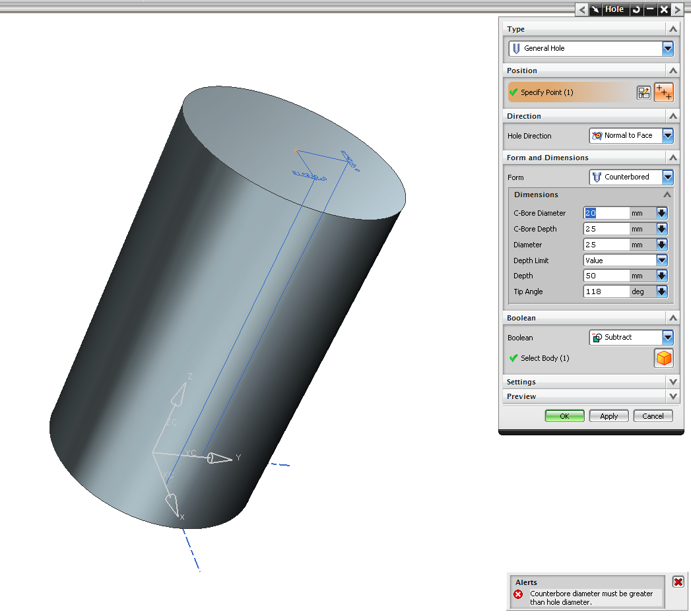Open the General Hole type dropdown

(x=668, y=48)
